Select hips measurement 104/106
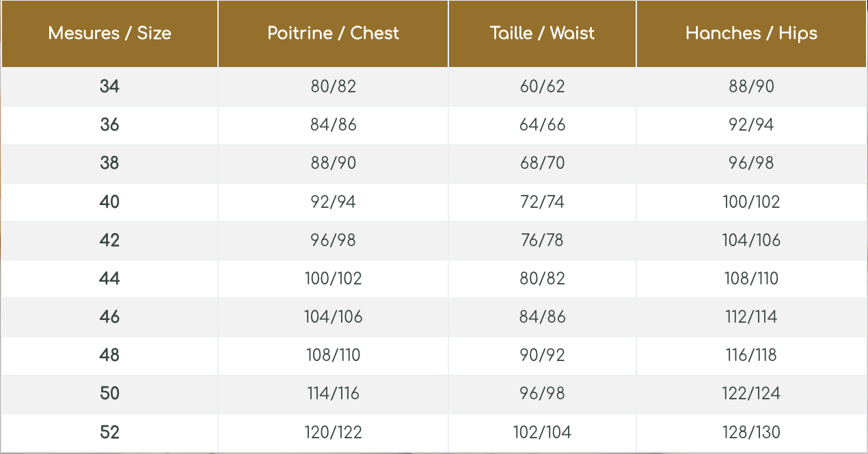The width and height of the screenshot is (868, 454). [x=751, y=240]
